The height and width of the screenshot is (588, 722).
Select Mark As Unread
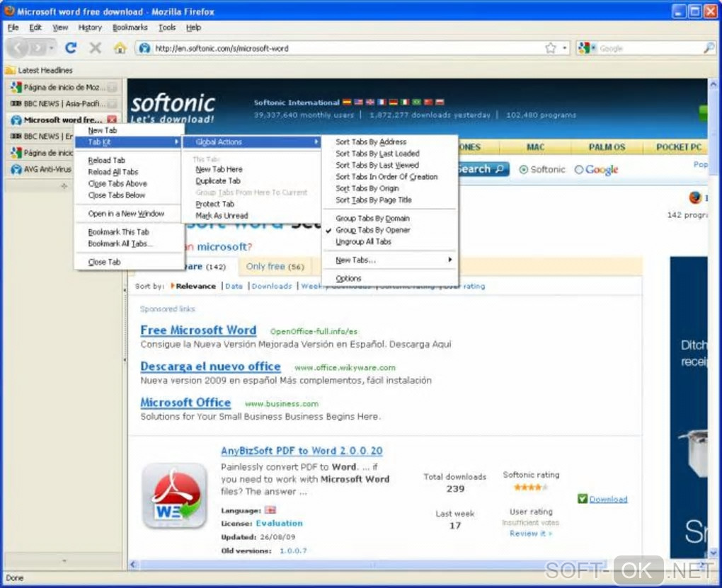tap(251, 216)
